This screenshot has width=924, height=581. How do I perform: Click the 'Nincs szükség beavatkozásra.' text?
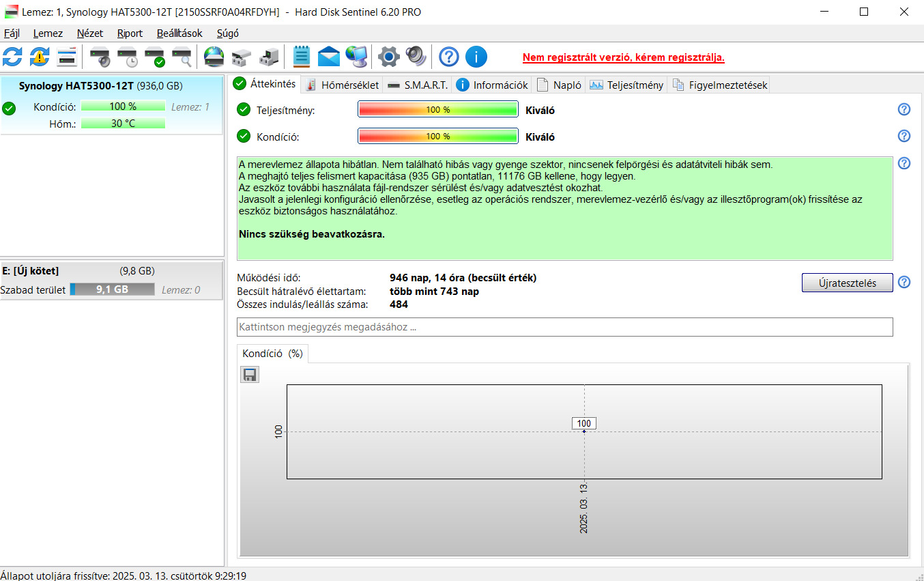(312, 234)
